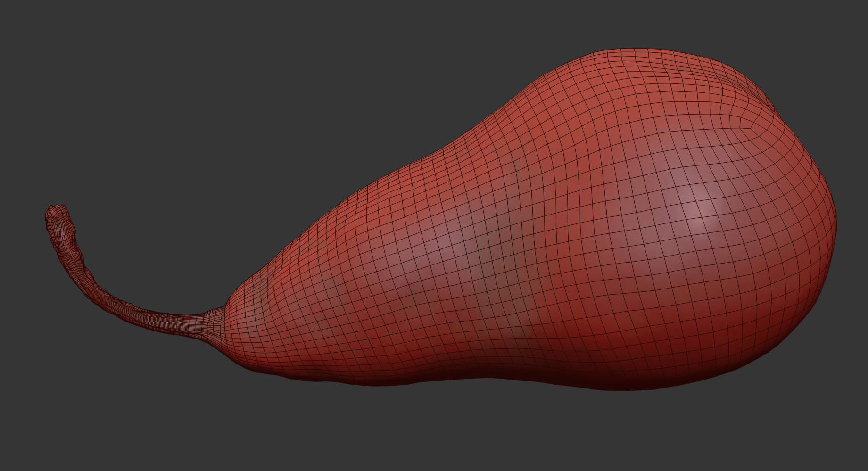The image size is (868, 471).
Task: Select the mesh pole vertex near the pear's crease
Action: [x=749, y=126]
